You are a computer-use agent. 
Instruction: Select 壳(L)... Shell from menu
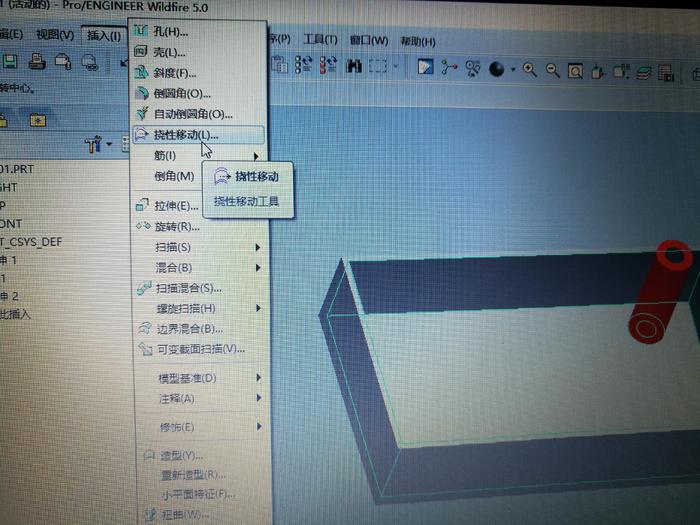click(x=199, y=52)
